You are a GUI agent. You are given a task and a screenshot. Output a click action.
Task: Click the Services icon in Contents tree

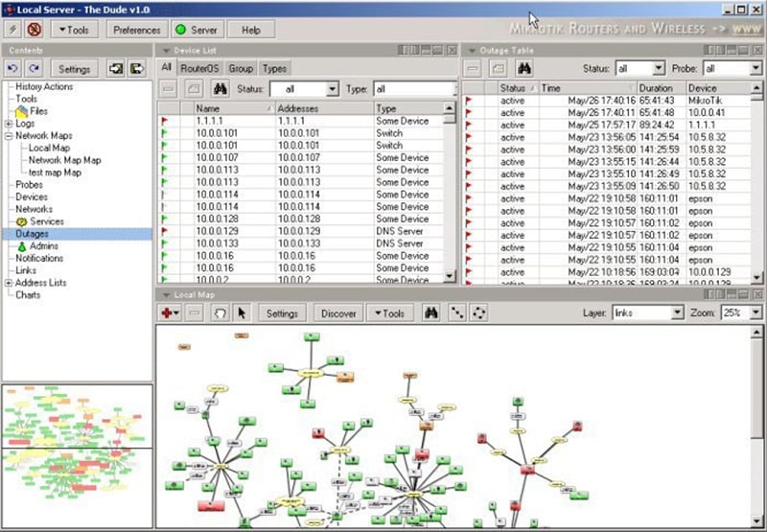click(x=21, y=221)
